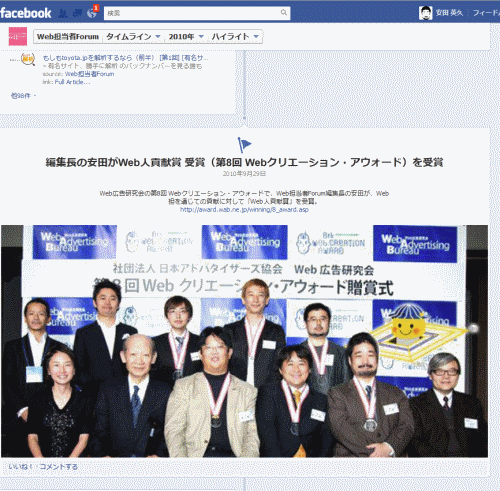Viewport: 500px width, 491px height.
Task: Open friend requests icon
Action: (63, 13)
